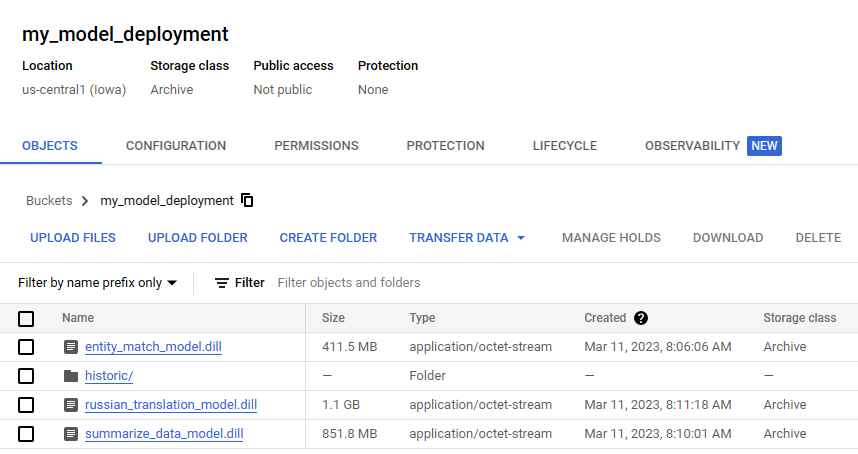Click the Create Folder button
This screenshot has width=858, height=454.
tap(328, 238)
